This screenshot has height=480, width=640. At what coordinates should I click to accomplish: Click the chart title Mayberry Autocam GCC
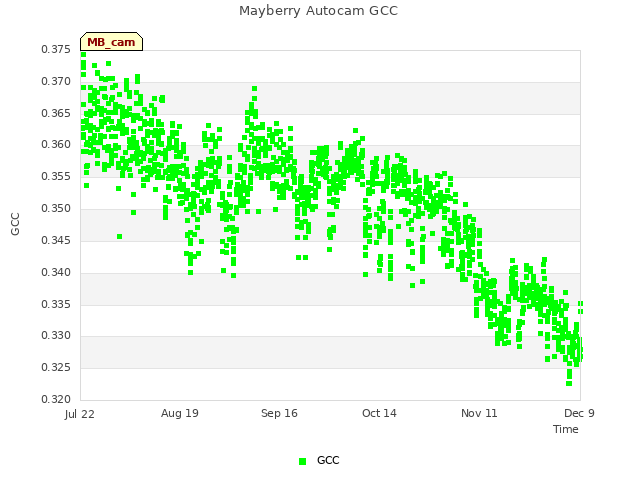click(x=318, y=11)
